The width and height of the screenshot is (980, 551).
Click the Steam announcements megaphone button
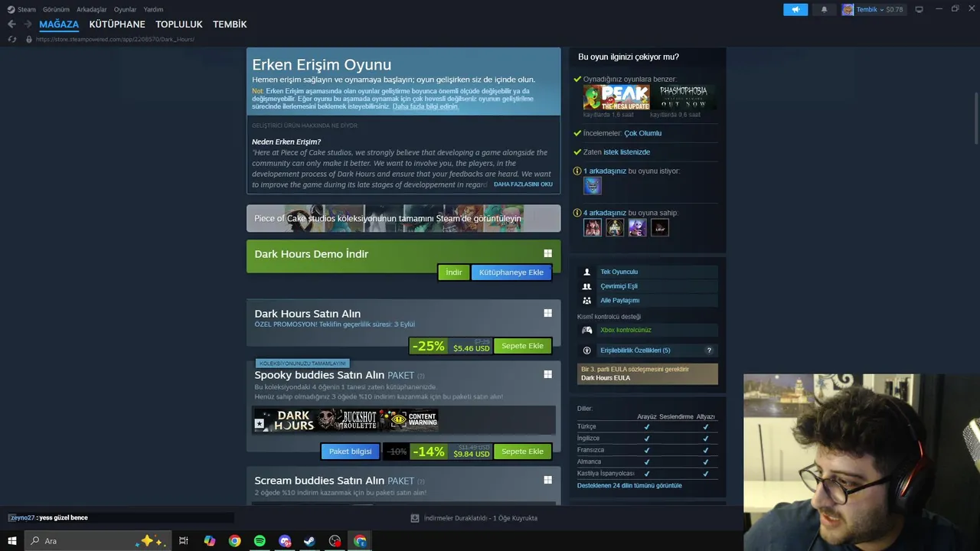pyautogui.click(x=795, y=9)
